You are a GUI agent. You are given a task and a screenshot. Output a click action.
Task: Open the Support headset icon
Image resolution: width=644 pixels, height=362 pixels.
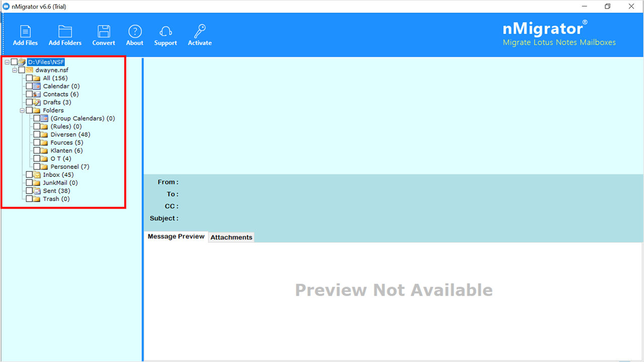[x=166, y=31]
